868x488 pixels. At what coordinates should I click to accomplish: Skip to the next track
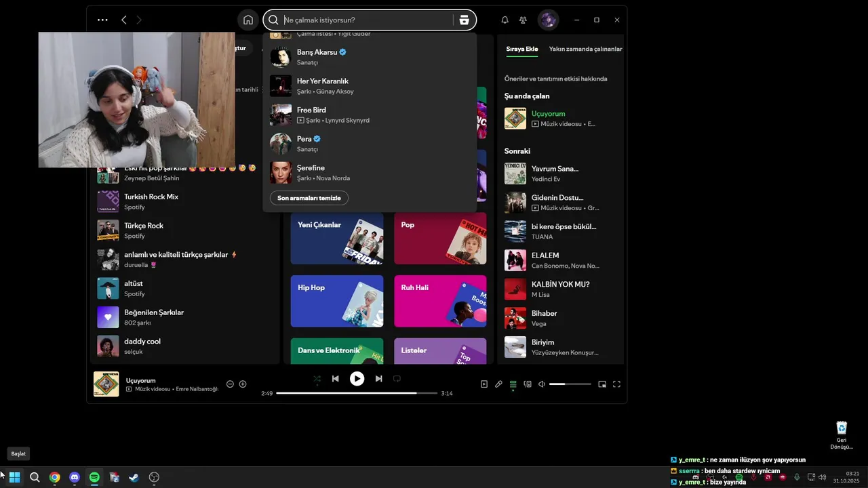click(378, 379)
